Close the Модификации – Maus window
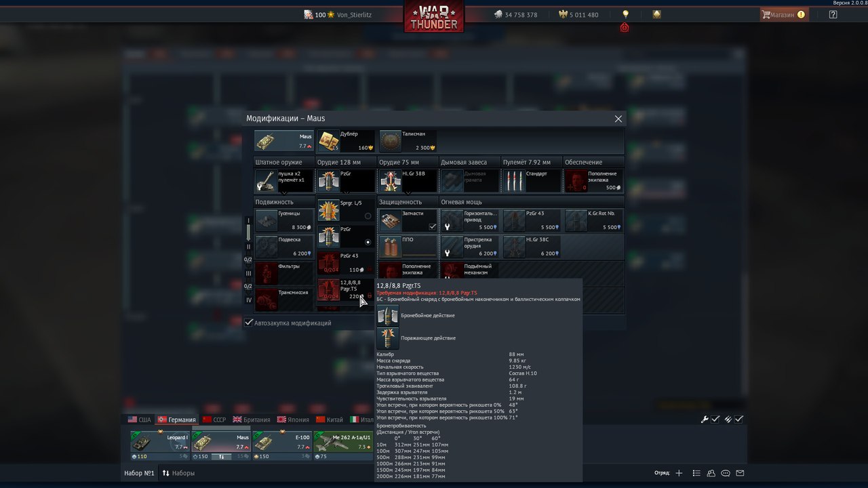The width and height of the screenshot is (868, 488). (618, 119)
